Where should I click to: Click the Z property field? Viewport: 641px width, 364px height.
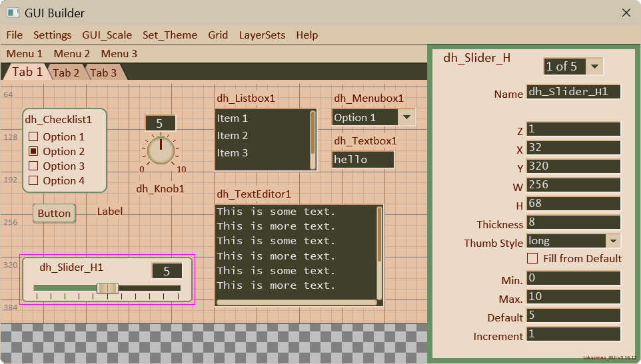(573, 129)
